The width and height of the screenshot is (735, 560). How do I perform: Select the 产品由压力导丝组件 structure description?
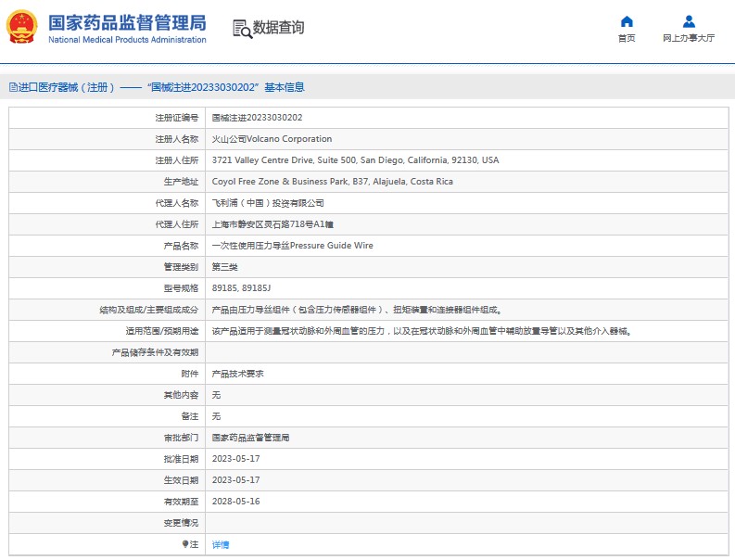(x=357, y=310)
